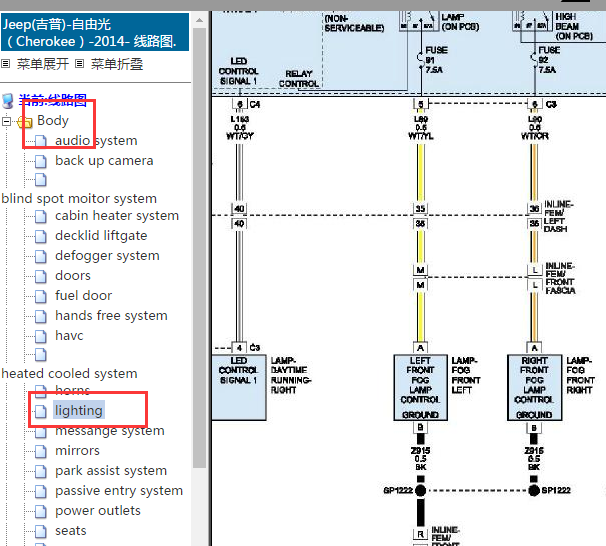Screen dimensions: 606x546
Task: Click FUSE 92 7.5A label
Action: [548, 60]
